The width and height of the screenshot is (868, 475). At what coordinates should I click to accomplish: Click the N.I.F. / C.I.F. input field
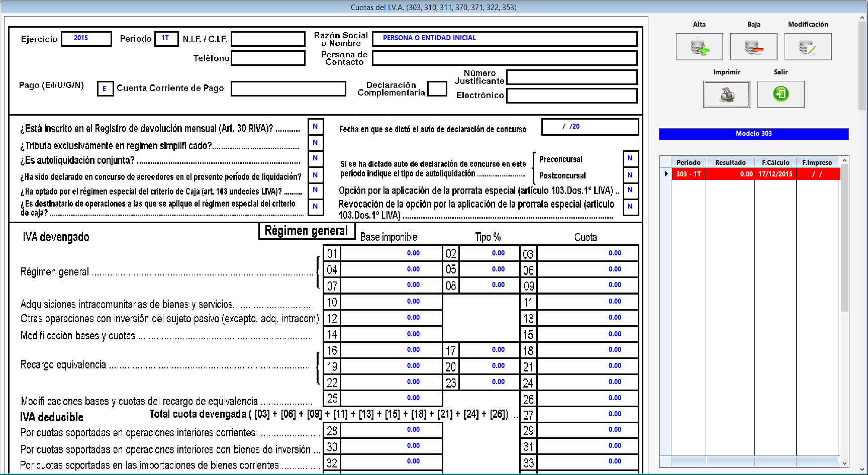[x=268, y=39]
